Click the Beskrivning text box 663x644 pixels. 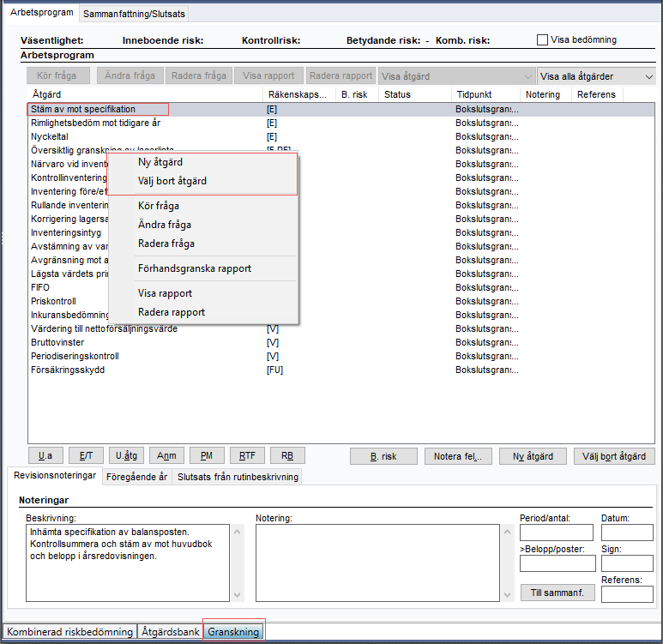click(x=128, y=563)
